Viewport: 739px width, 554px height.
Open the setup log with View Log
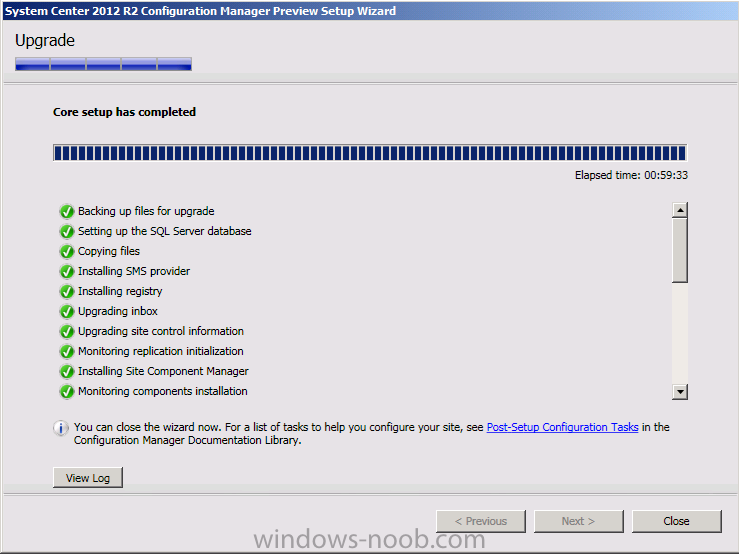(x=88, y=478)
